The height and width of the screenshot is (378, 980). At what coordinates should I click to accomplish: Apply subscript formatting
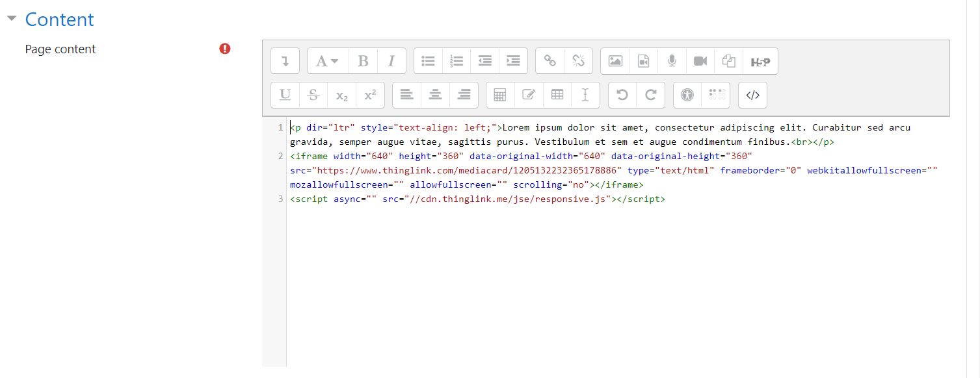click(342, 95)
